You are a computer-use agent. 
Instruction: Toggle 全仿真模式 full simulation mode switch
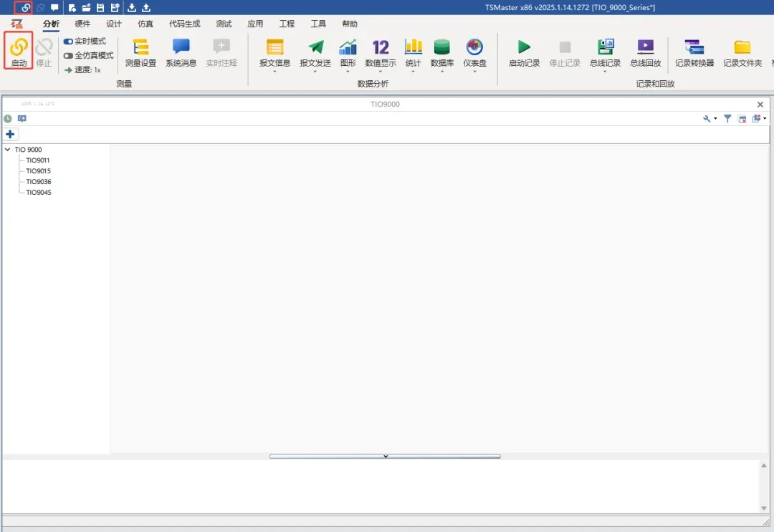tap(69, 56)
